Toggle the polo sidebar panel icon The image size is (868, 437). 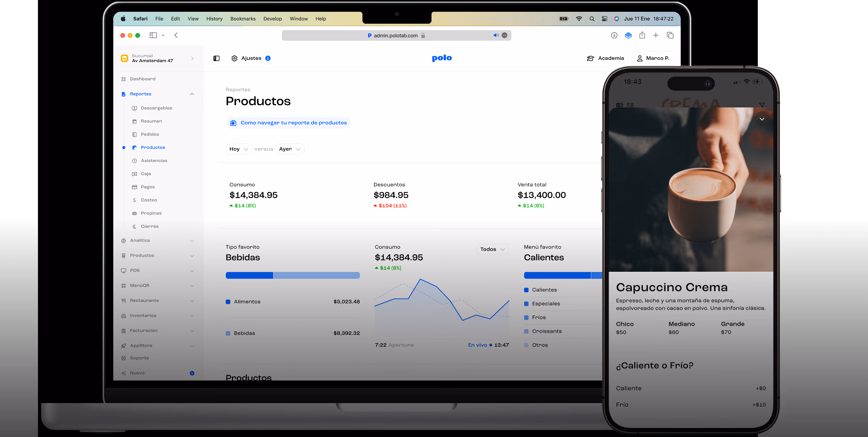(x=216, y=58)
